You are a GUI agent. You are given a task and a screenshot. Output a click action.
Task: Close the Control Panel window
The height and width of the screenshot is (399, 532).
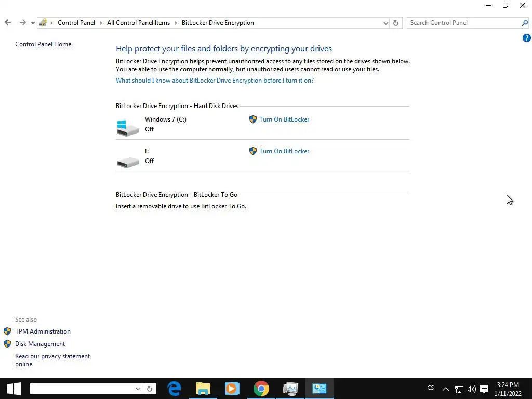pyautogui.click(x=523, y=5)
